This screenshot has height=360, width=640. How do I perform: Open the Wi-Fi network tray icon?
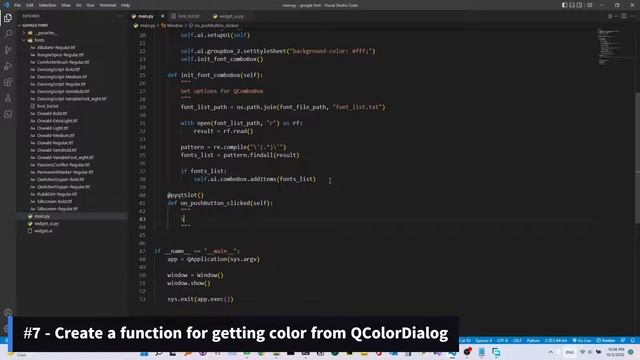click(582, 352)
